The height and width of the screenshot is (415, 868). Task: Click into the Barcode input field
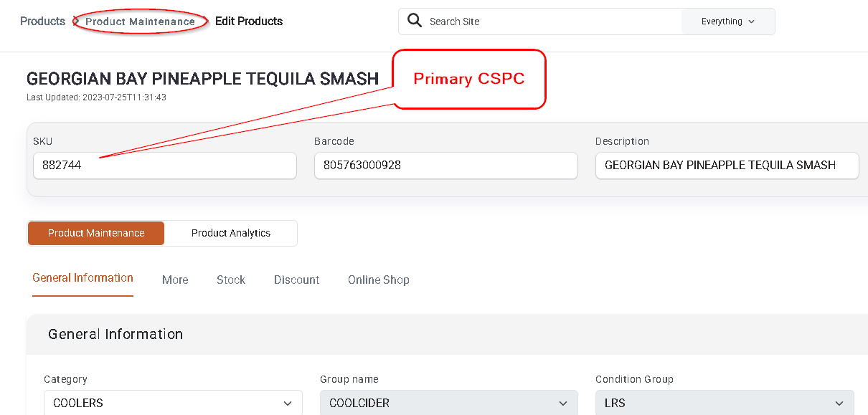[x=445, y=165]
